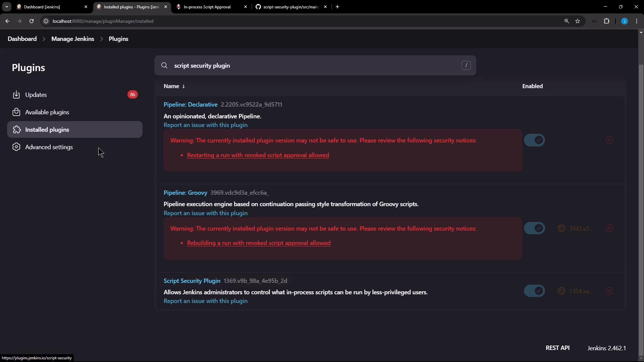Click the Updates download icon in sidebar
The width and height of the screenshot is (644, 362).
(x=16, y=95)
